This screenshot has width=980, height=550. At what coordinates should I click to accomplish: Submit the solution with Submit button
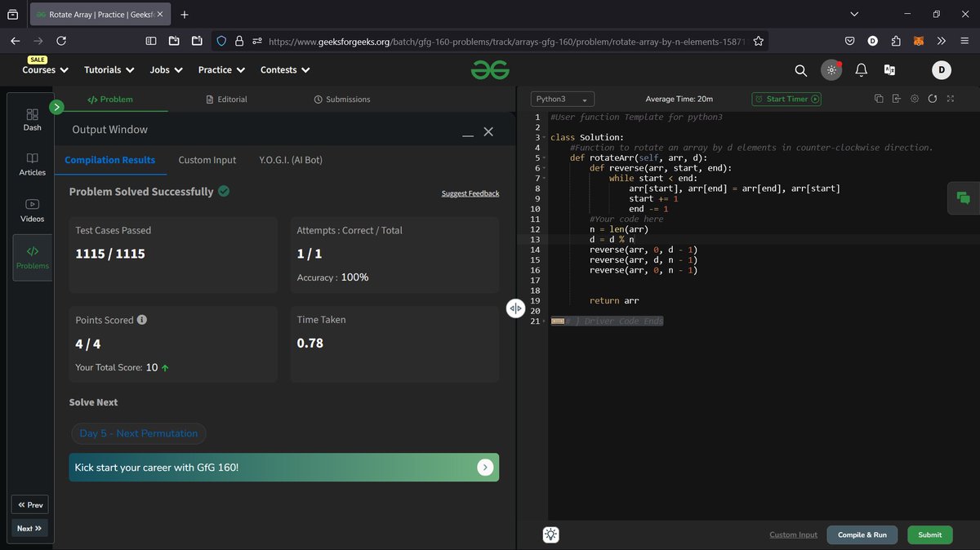click(930, 534)
